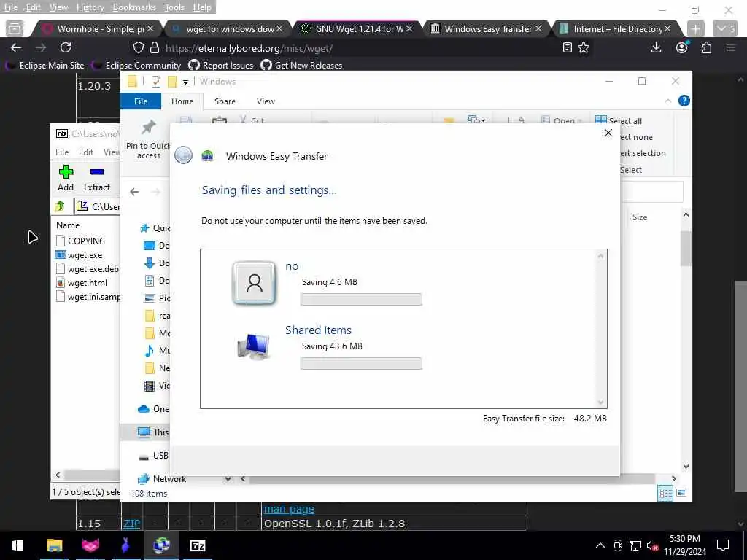Screen dimensions: 747x560
Task: Open Eclipse Community bookmark
Action: (x=136, y=65)
